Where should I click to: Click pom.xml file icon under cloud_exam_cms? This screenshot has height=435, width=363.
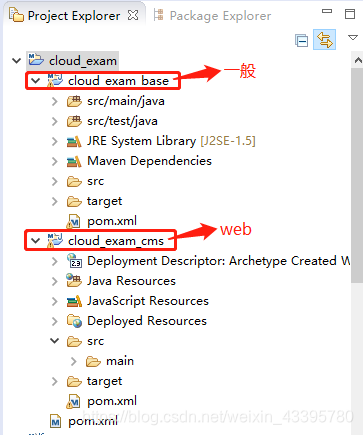73,401
